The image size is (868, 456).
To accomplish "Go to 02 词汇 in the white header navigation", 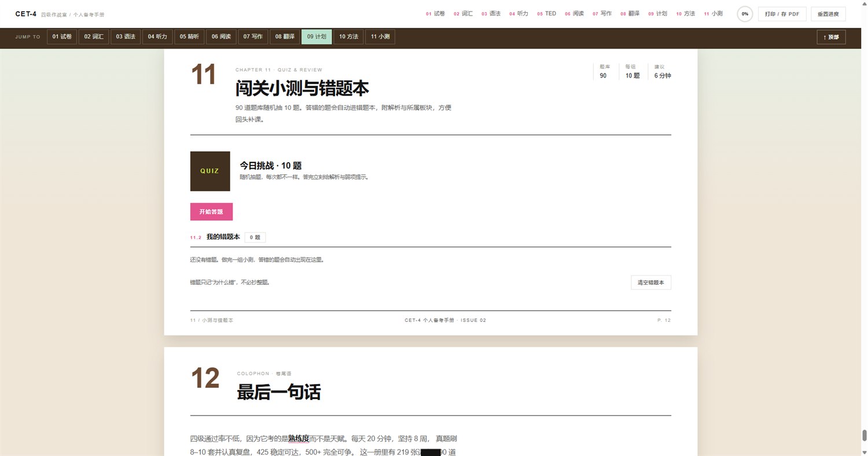I will [463, 13].
